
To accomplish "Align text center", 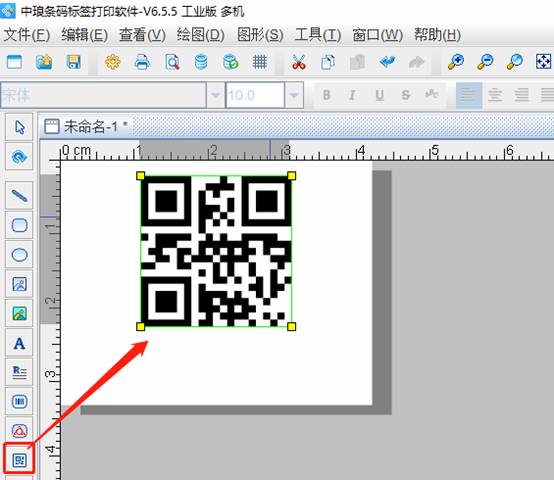I will coord(495,95).
